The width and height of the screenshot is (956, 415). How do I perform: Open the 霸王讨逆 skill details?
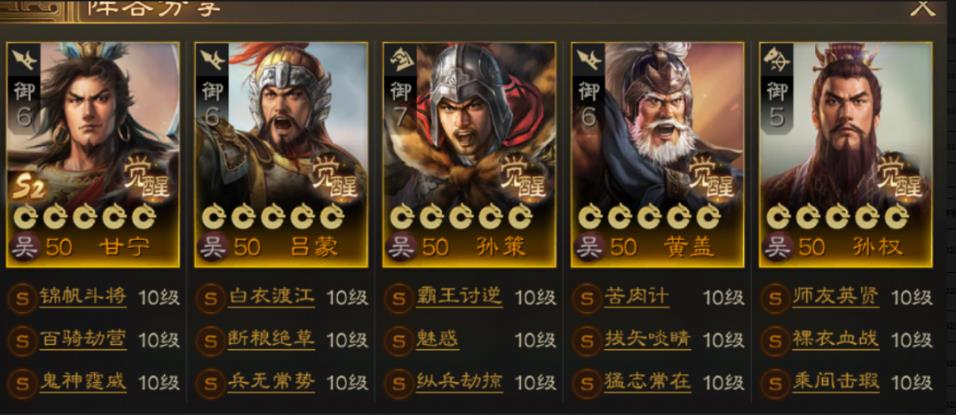(x=459, y=297)
